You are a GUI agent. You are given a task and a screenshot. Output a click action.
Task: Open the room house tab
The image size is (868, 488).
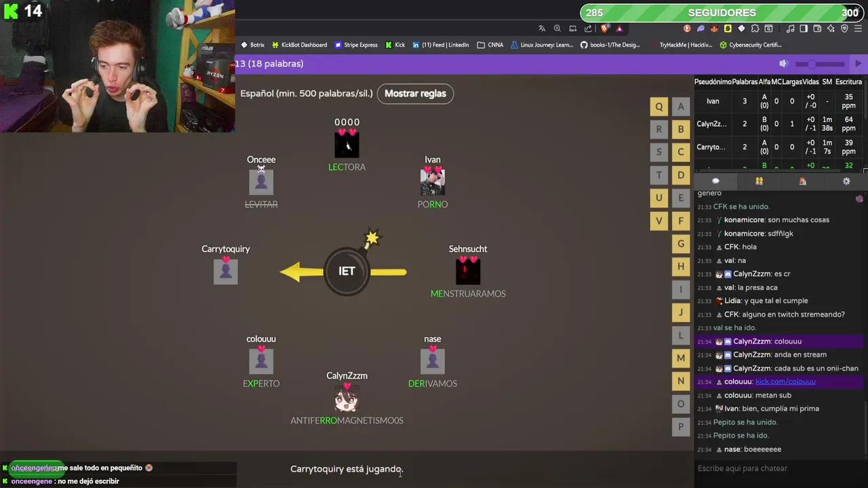coord(802,181)
